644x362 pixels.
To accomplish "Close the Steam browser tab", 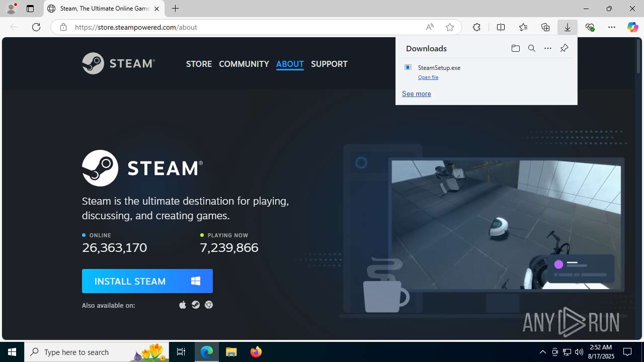I will tap(156, 9).
